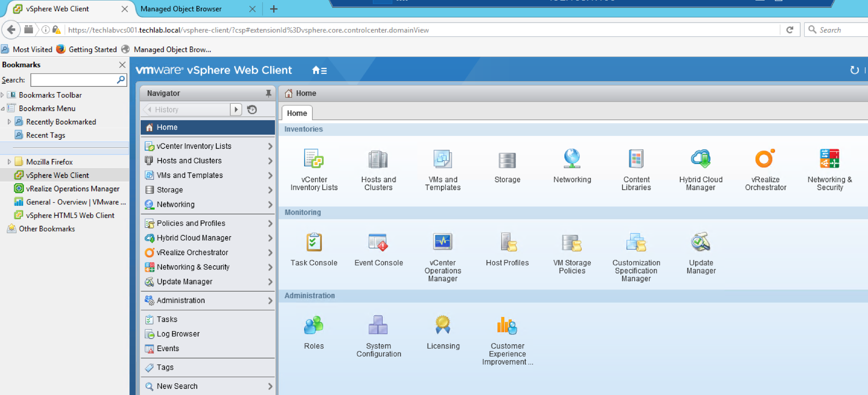This screenshot has width=868, height=395.
Task: Expand New Search navigator chevron
Action: pyautogui.click(x=270, y=386)
